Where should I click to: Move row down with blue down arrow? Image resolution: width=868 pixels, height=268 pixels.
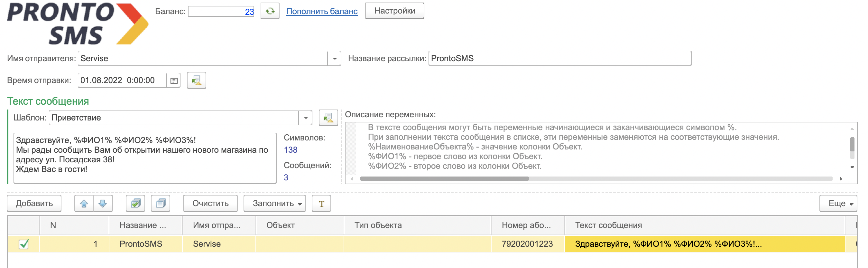[103, 204]
